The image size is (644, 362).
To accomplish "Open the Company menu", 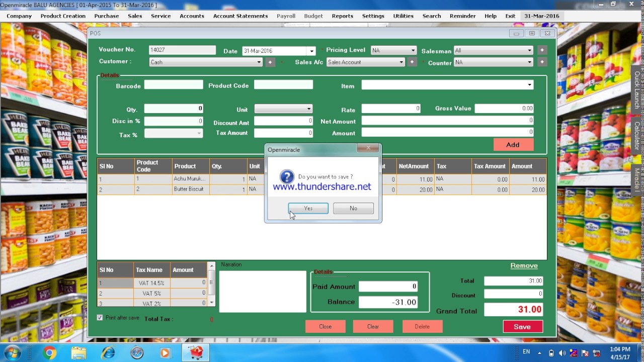I will click(x=19, y=16).
